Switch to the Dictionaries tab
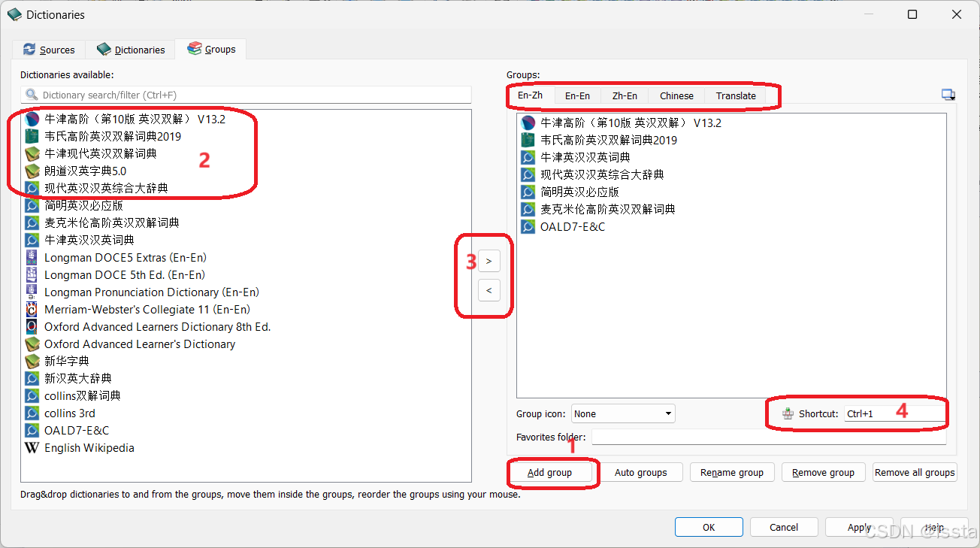Image resolution: width=980 pixels, height=548 pixels. click(x=131, y=50)
